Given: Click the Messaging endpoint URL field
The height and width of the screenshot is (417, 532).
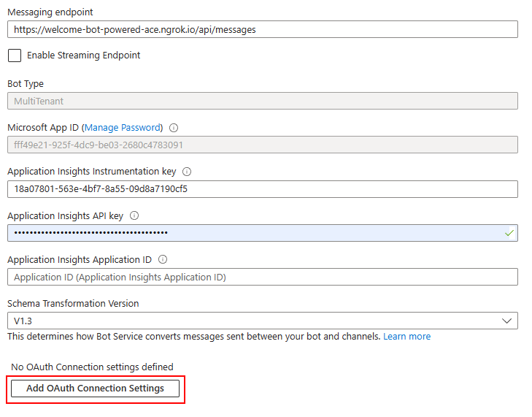Looking at the screenshot, I should pyautogui.click(x=262, y=29).
